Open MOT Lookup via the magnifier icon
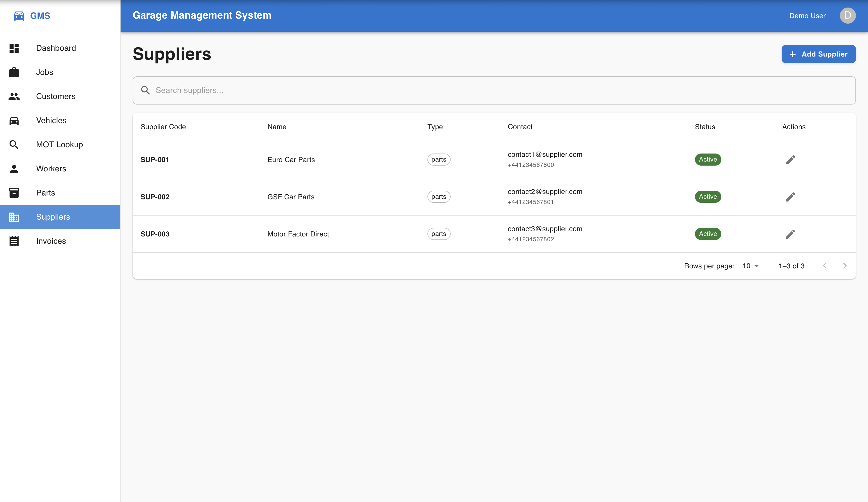Screen dimensions: 868x502 [14, 144]
